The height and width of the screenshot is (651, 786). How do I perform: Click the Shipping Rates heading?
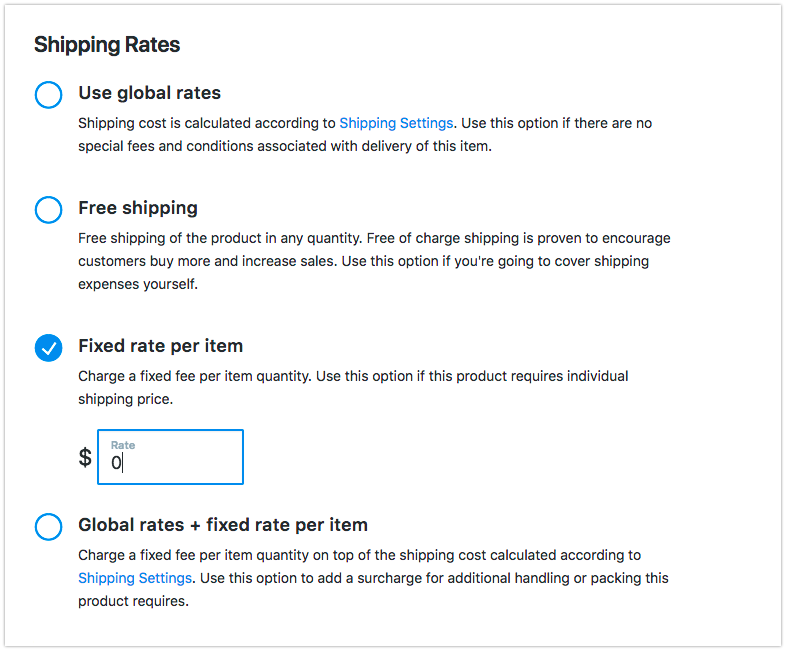click(107, 45)
